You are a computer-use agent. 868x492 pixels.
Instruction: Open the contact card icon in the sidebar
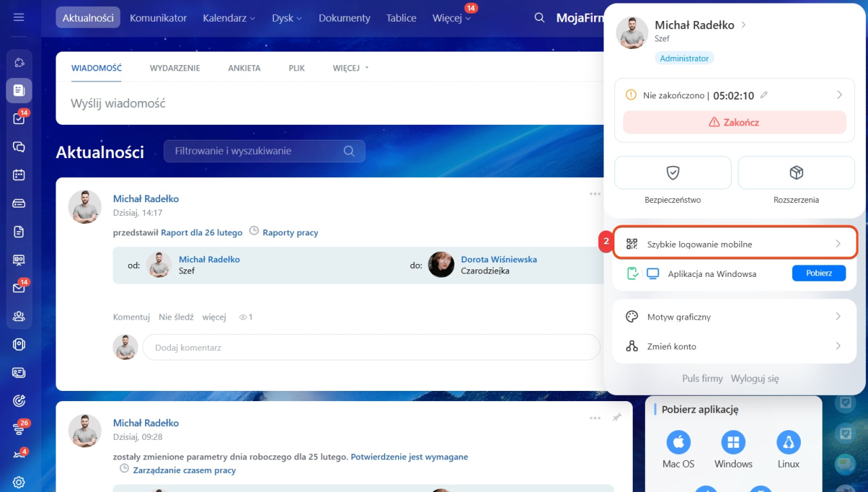click(x=19, y=373)
